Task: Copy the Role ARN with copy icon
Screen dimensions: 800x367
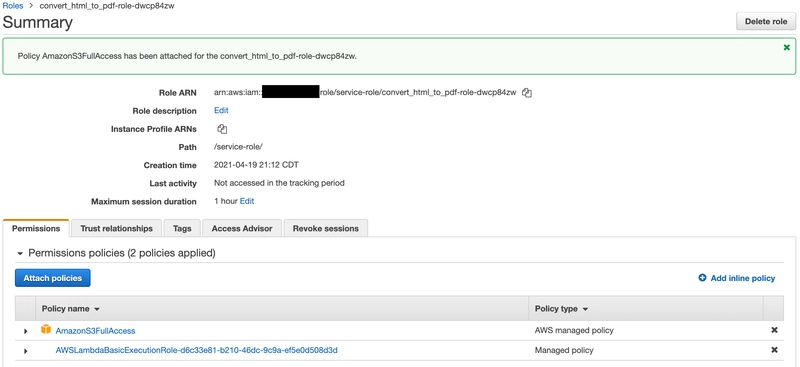Action: point(527,93)
